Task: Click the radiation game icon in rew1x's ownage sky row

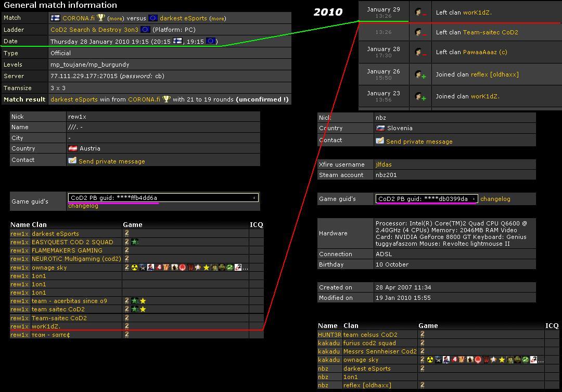Action: coord(134,268)
